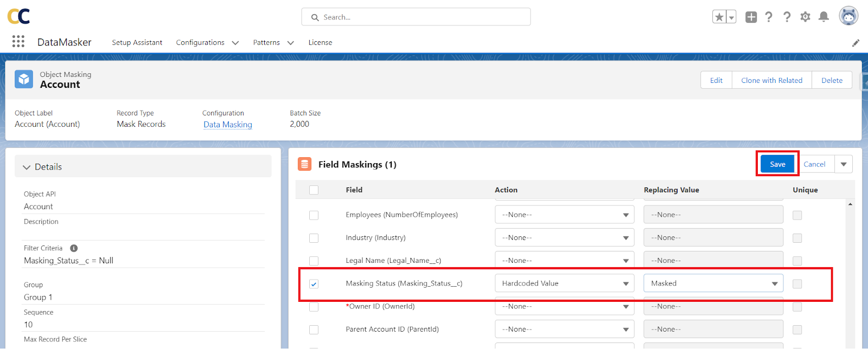Click the pencil edit page icon

point(856,43)
